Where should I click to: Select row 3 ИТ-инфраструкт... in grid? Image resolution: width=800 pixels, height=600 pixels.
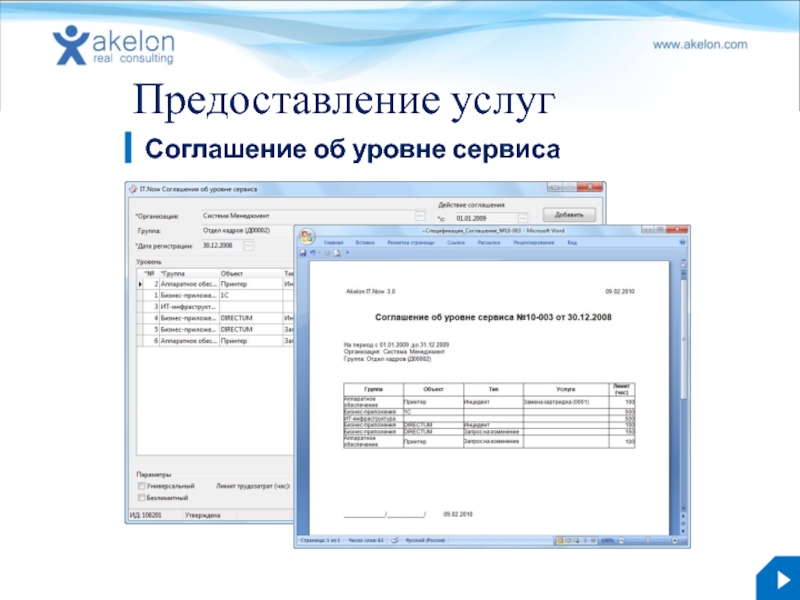pyautogui.click(x=216, y=307)
